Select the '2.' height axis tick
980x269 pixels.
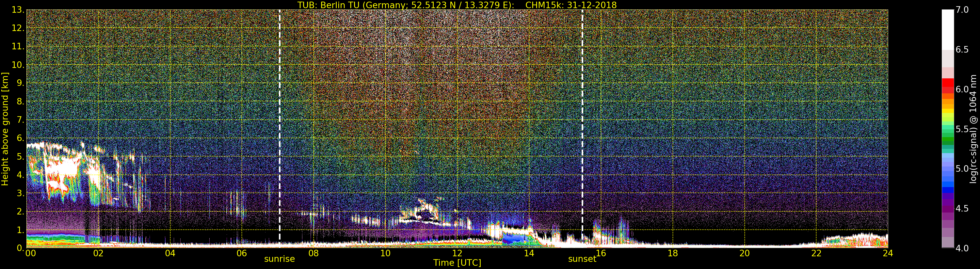click(x=20, y=211)
